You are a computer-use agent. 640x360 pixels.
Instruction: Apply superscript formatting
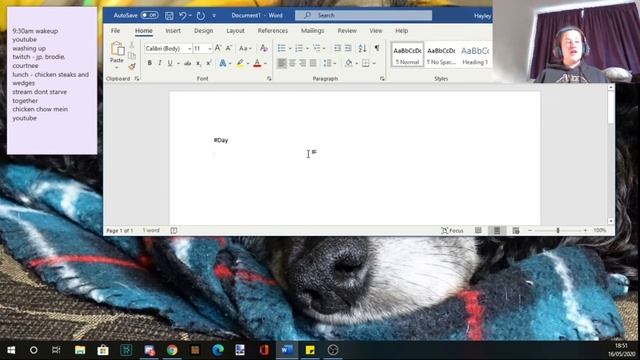[x=209, y=63]
